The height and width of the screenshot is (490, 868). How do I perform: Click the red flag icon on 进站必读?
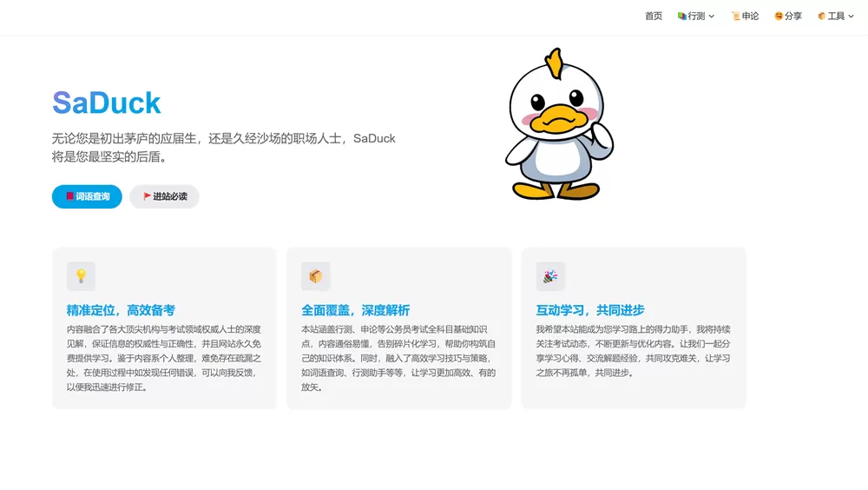coord(147,197)
